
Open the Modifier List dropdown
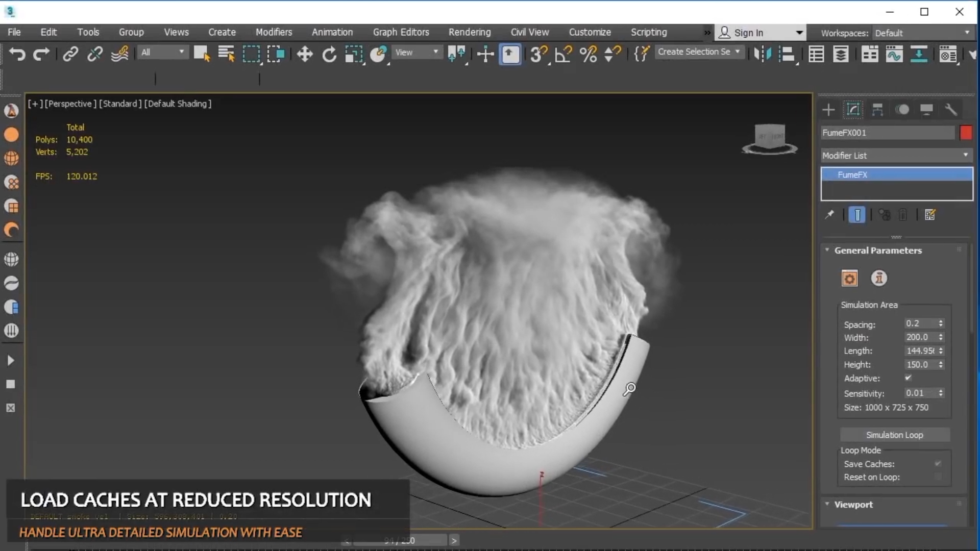click(896, 156)
